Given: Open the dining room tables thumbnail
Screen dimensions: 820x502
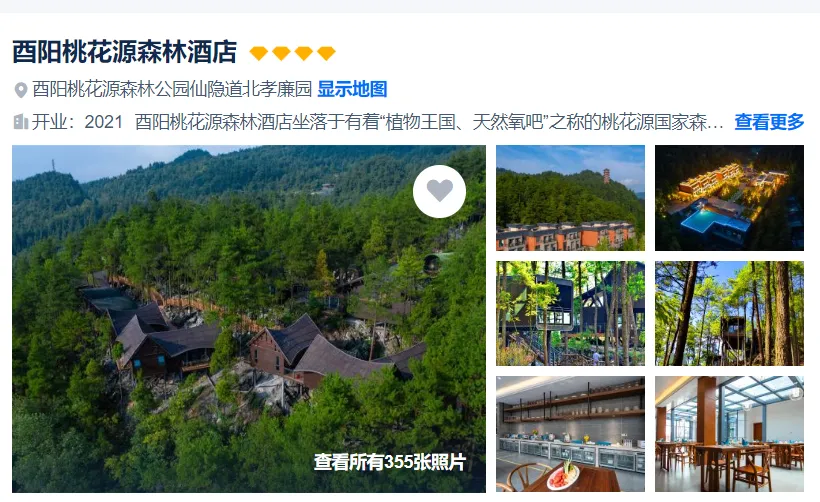Looking at the screenshot, I should click(x=729, y=434).
